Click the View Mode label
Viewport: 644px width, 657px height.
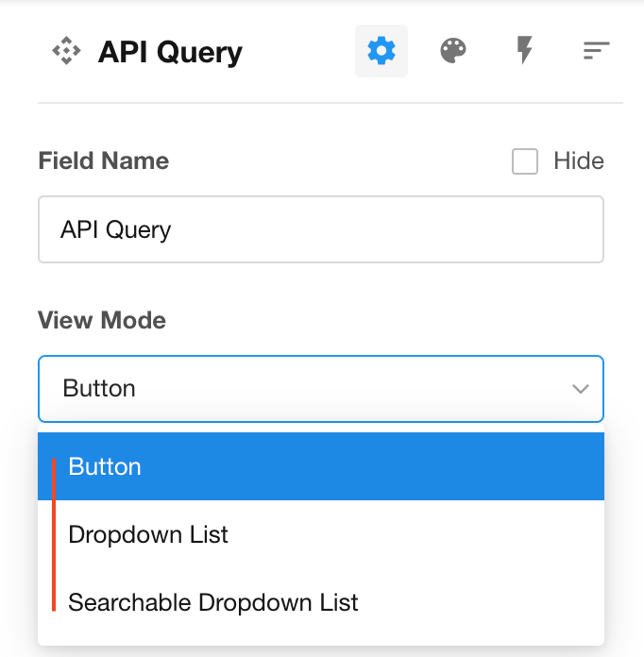coord(102,320)
